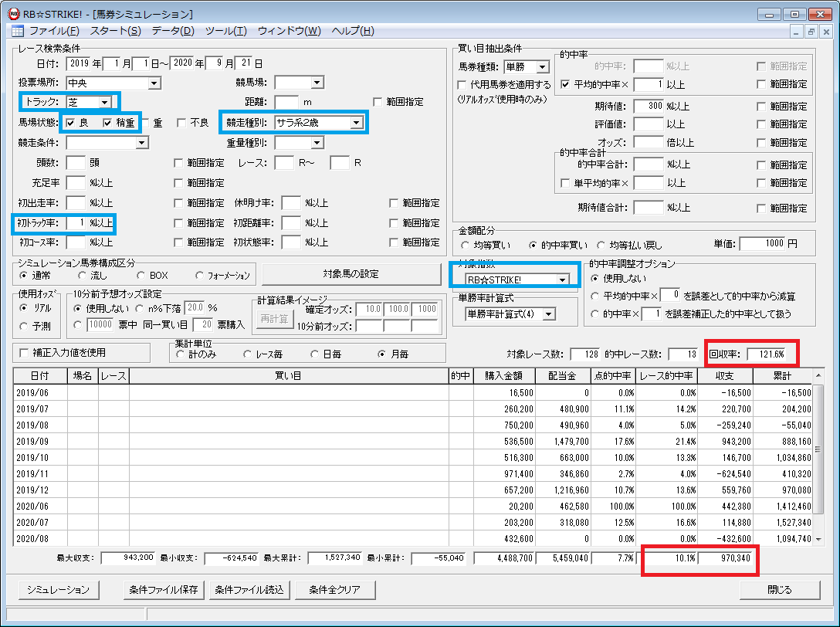Enable 補正入力値を使用 checkbox

pos(24,353)
